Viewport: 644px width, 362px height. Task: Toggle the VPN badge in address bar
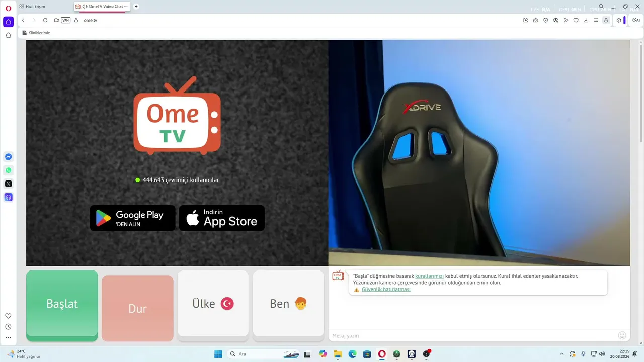pos(66,20)
